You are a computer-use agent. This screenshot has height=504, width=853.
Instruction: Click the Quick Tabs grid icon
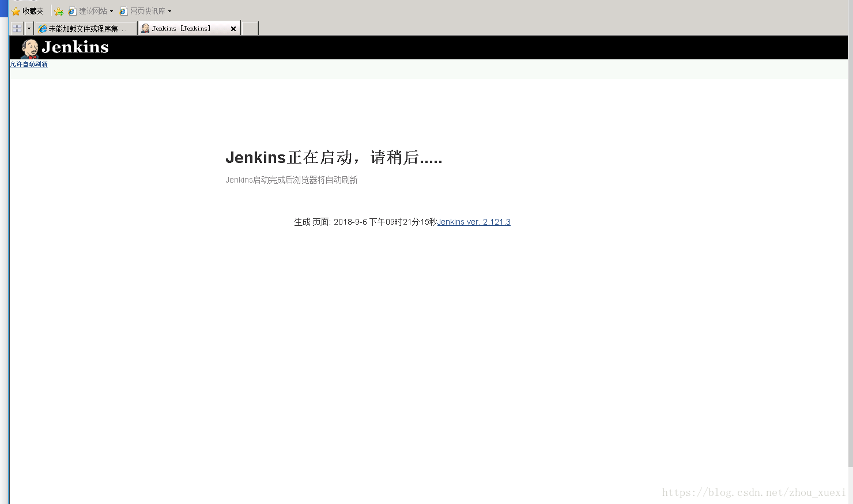coord(17,28)
